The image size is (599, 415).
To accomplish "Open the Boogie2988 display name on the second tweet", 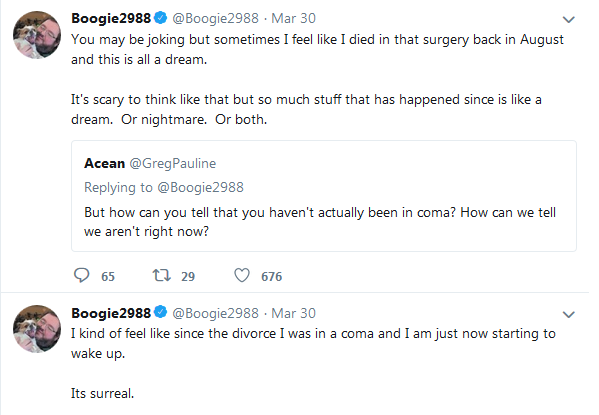I will [111, 313].
